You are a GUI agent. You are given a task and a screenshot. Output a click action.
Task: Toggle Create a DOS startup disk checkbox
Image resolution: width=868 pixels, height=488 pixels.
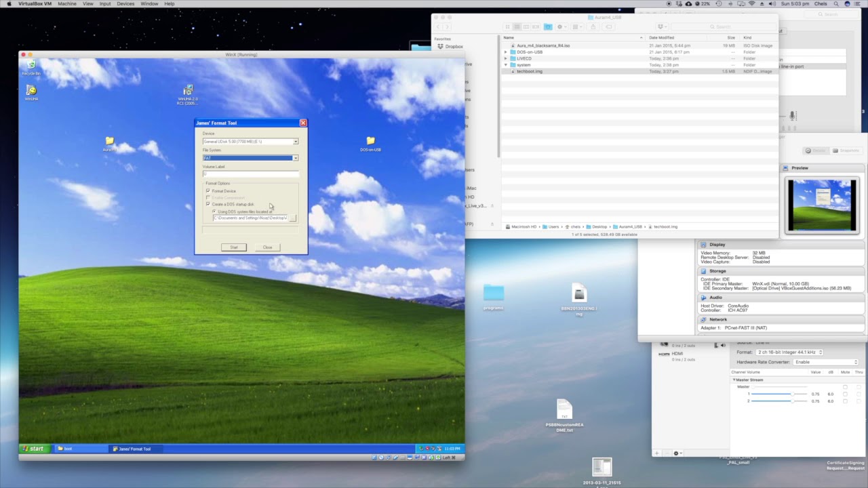pos(208,204)
